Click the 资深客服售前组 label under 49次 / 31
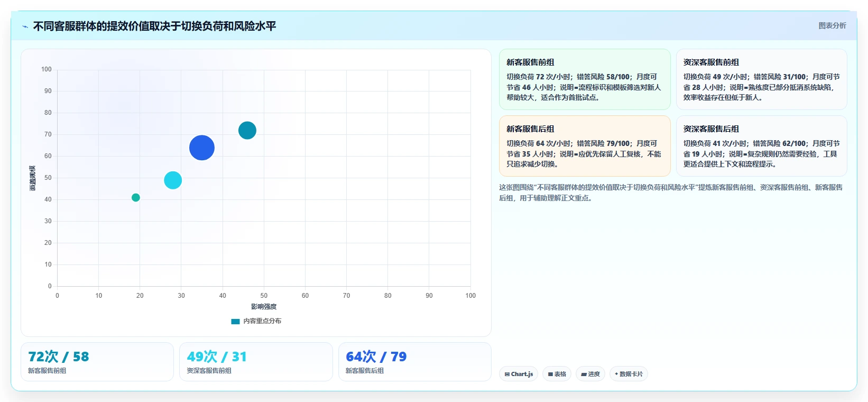This screenshot has width=868, height=402. click(x=209, y=371)
